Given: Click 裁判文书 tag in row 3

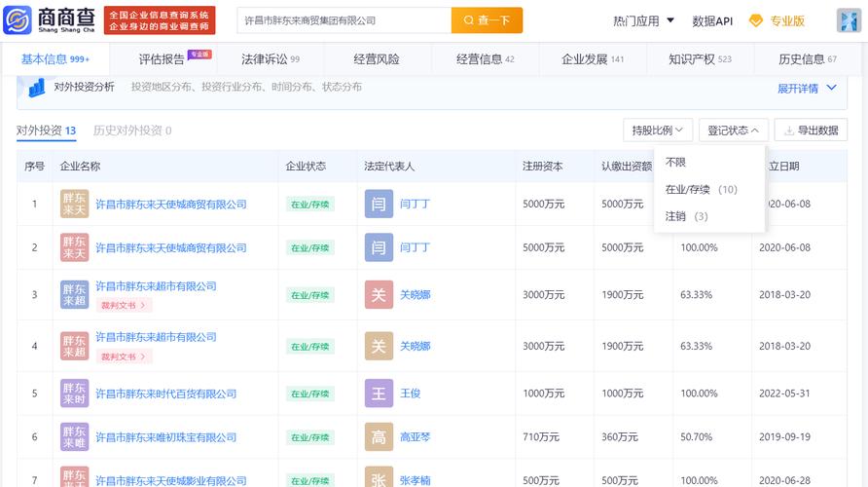Looking at the screenshot, I should 124,305.
